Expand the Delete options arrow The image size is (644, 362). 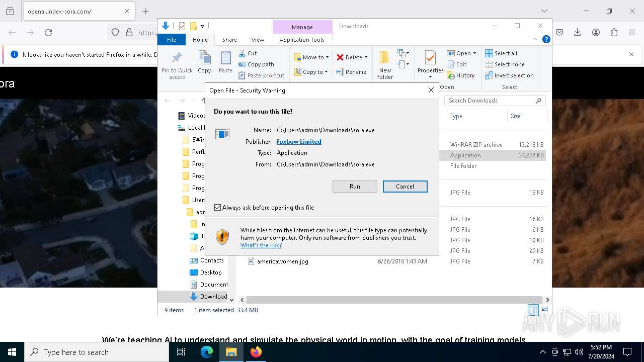click(x=366, y=57)
